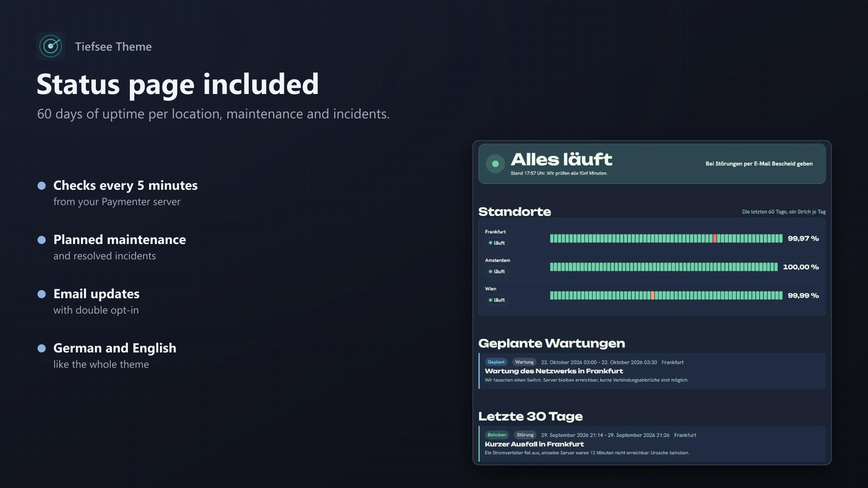Image resolution: width=868 pixels, height=488 pixels.
Task: Click the 'Amsterdam' location name
Action: 497,260
